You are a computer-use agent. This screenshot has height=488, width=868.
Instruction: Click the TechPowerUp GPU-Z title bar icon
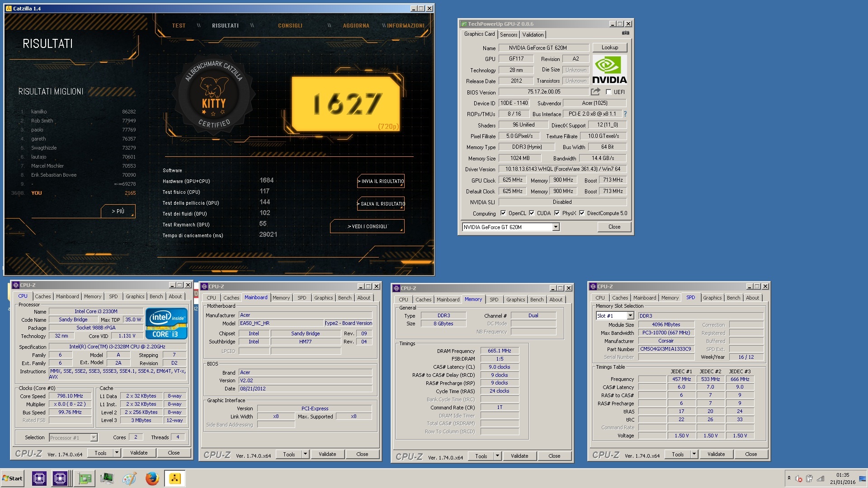[464, 24]
